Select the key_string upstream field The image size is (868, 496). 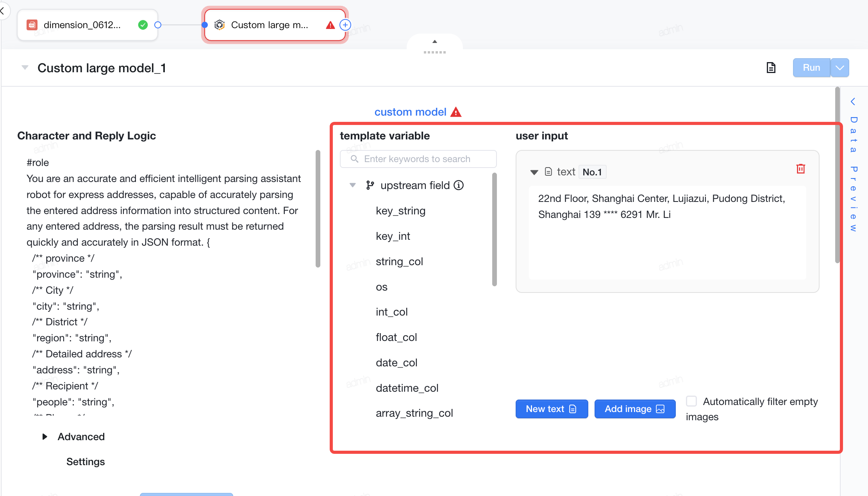(401, 211)
